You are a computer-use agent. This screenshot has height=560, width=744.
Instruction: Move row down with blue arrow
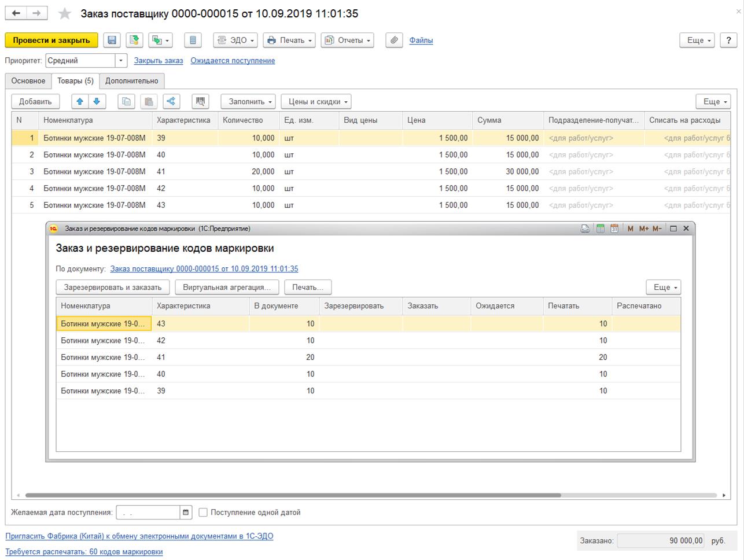tap(97, 102)
